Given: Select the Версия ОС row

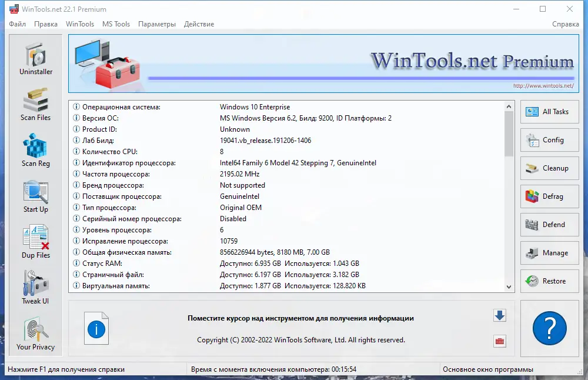Looking at the screenshot, I should click(287, 118).
